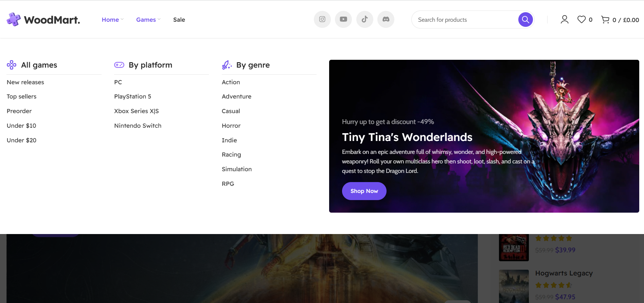Click the All games heading icon
Viewport: 644px width, 303px height.
(x=12, y=65)
